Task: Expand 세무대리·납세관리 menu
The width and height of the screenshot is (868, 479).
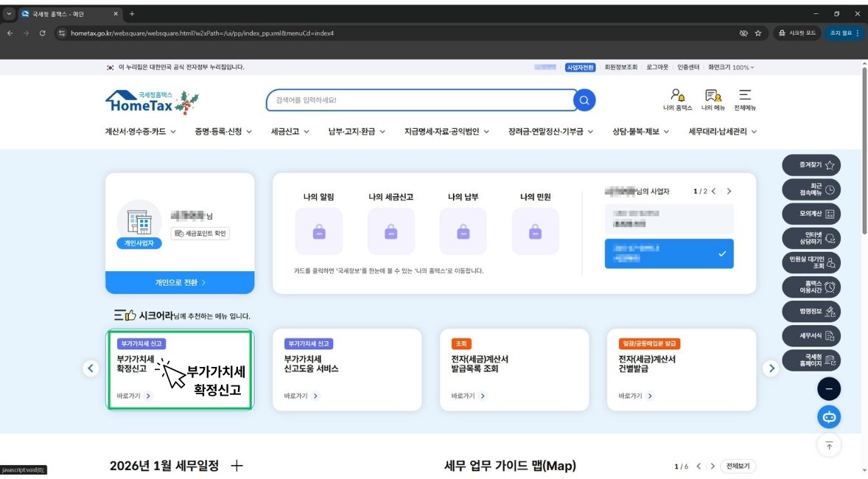Action: (722, 132)
